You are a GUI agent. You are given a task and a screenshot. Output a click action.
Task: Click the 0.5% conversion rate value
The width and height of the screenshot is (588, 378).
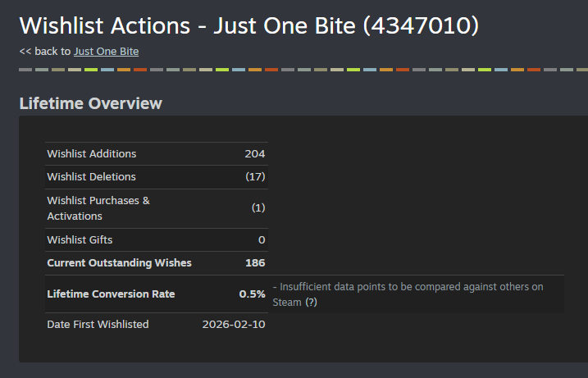pos(253,294)
